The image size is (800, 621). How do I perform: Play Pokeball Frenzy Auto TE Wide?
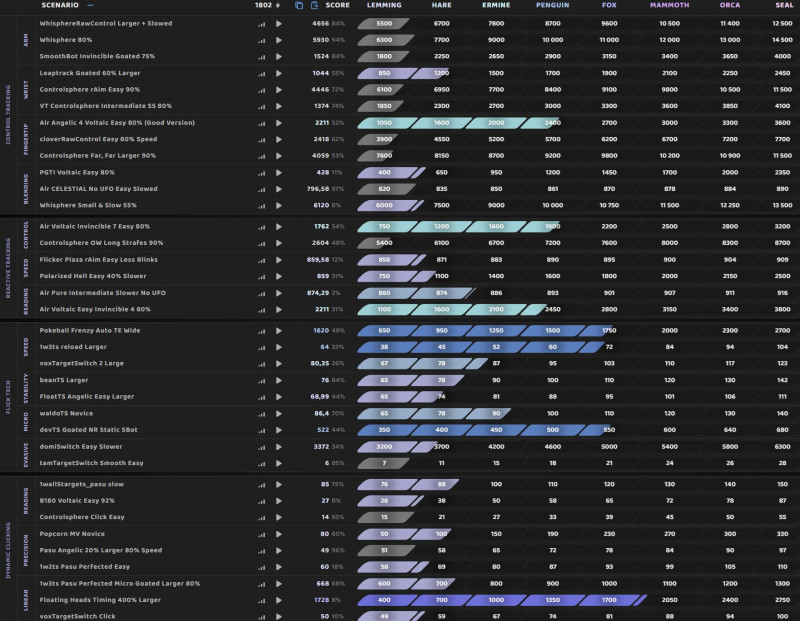(x=279, y=331)
